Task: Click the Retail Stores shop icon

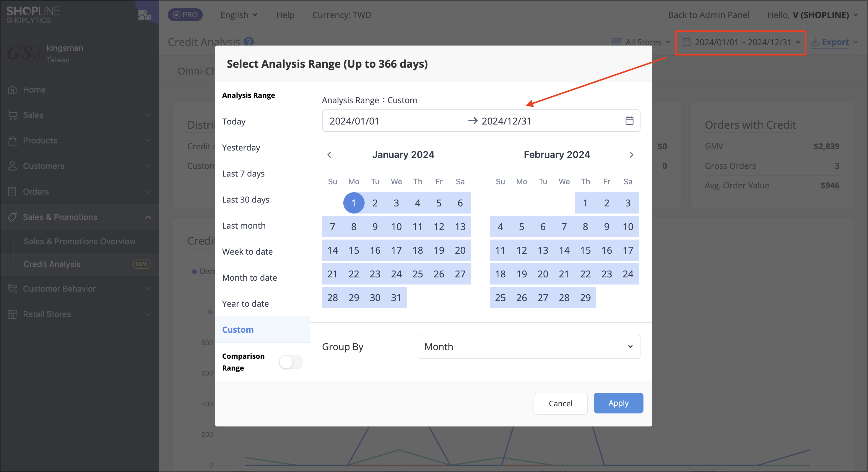Action: [x=12, y=314]
